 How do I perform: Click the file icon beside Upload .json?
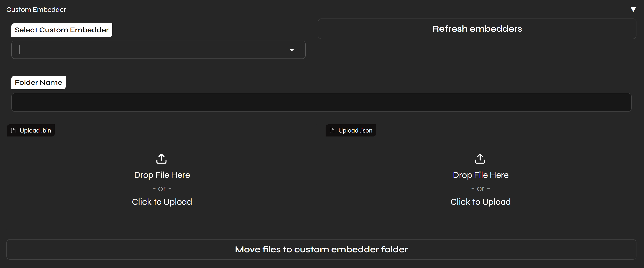[x=332, y=131]
